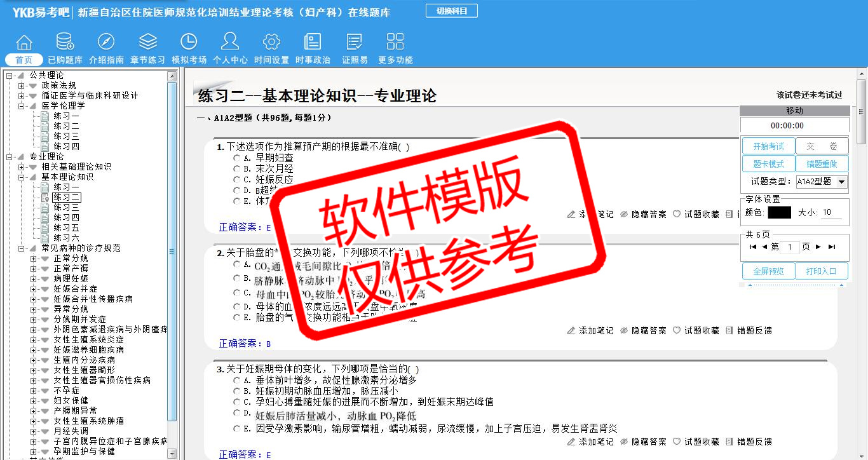Collapse the 基本理论知识 tree node
Screen dimensions: 868x460
coord(21,177)
